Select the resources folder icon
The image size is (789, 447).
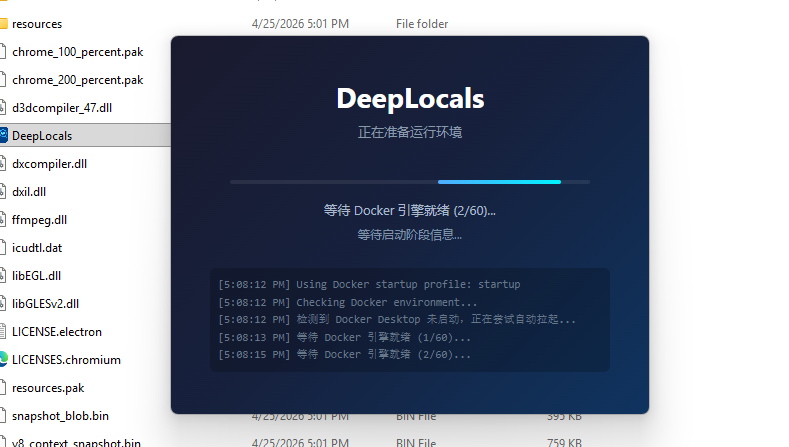pyautogui.click(x=4, y=24)
